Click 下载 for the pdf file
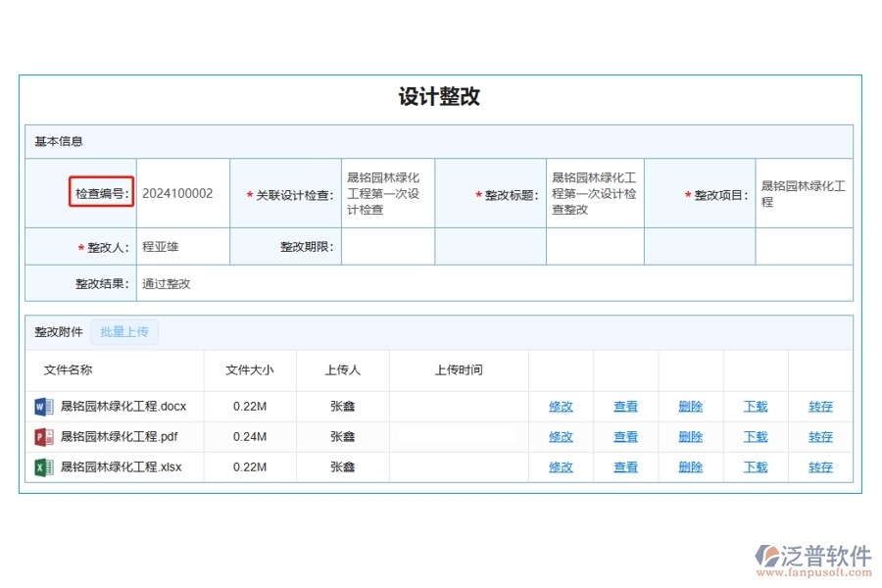Viewport: 882px width, 588px height. 755,436
